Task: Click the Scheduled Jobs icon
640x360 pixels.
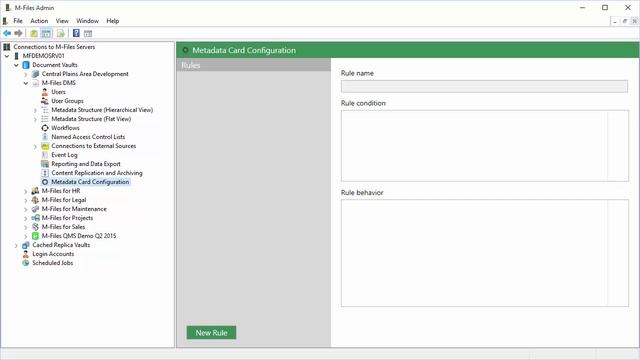Action: (26, 263)
